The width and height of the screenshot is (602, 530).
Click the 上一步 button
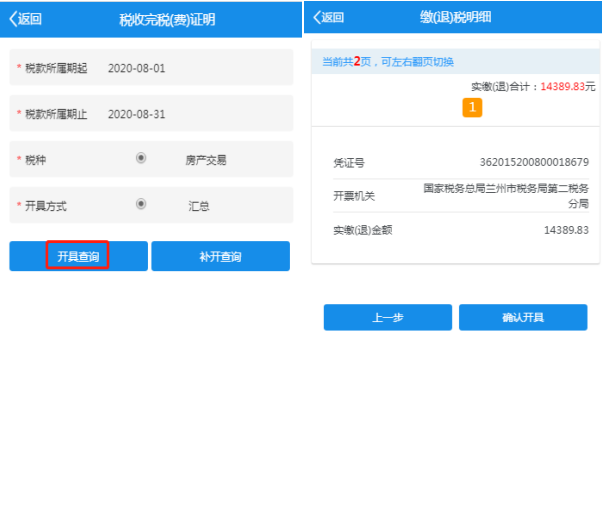(x=388, y=317)
